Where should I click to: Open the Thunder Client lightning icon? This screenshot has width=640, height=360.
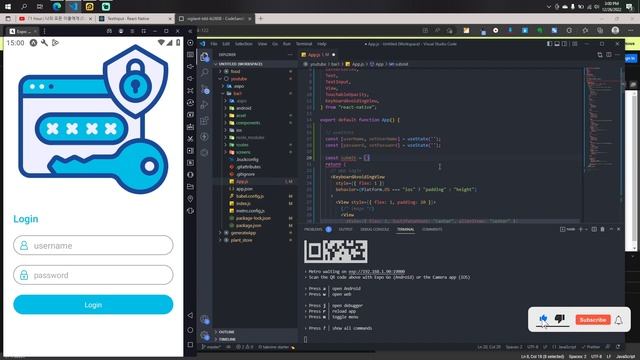click(204, 137)
